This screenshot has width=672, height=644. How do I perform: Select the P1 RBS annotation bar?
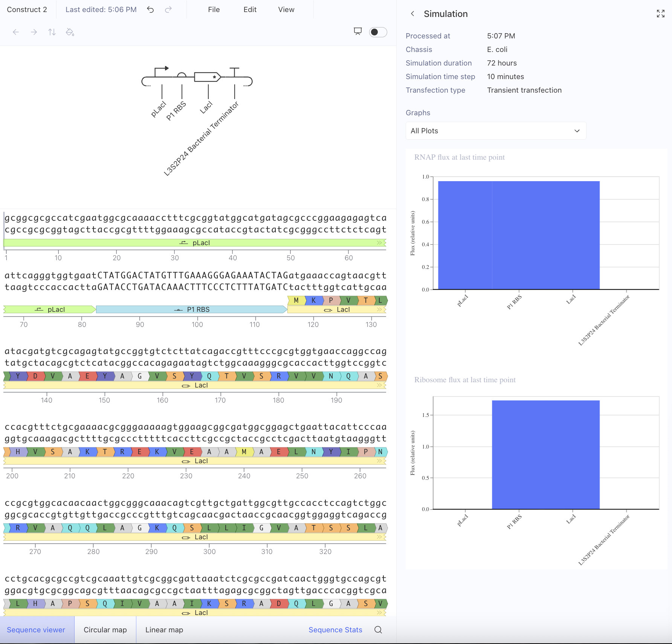coord(191,310)
